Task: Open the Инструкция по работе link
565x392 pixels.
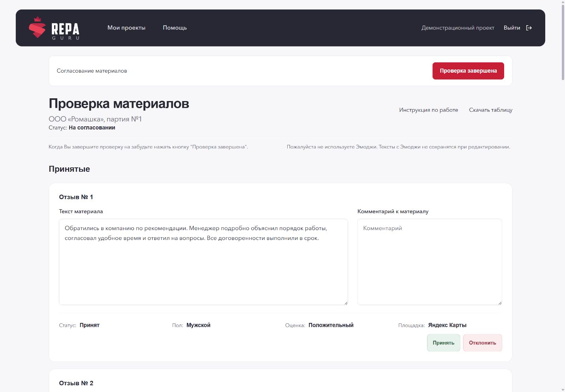Action: pyautogui.click(x=429, y=110)
